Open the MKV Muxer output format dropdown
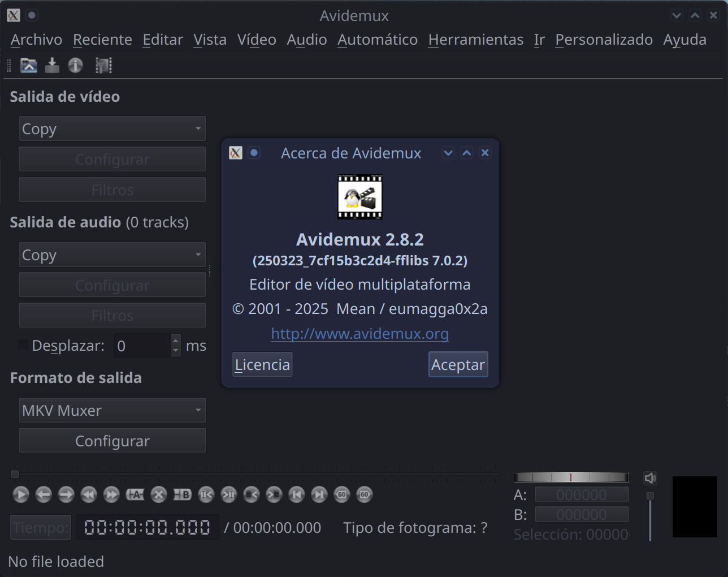Screen dimensions: 728x577 (112, 410)
